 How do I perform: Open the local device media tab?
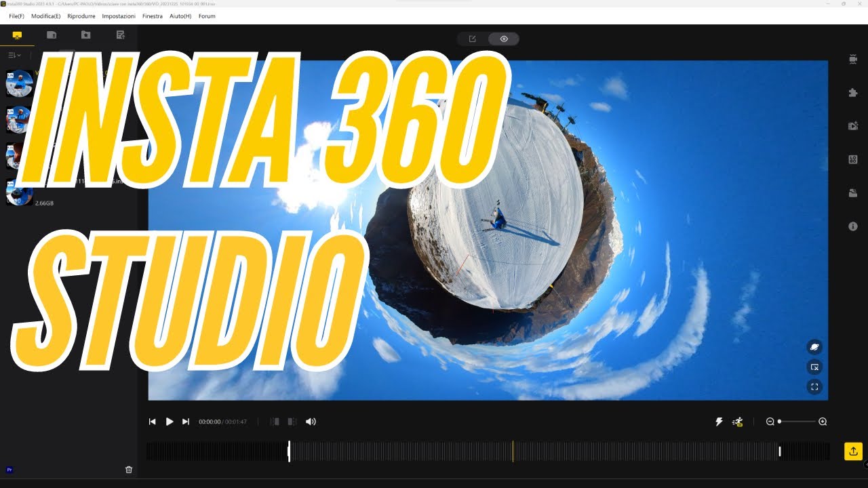(x=17, y=35)
